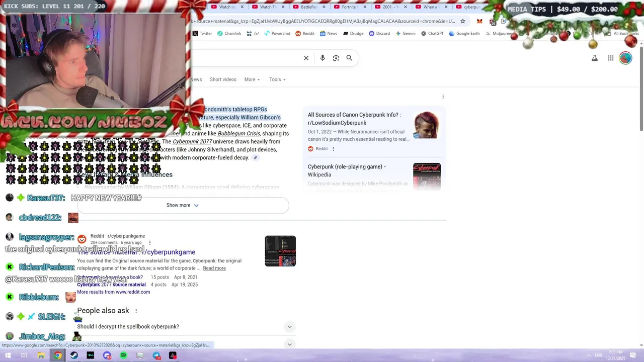
Task: Open People also ask options menu
Action: coord(136,311)
